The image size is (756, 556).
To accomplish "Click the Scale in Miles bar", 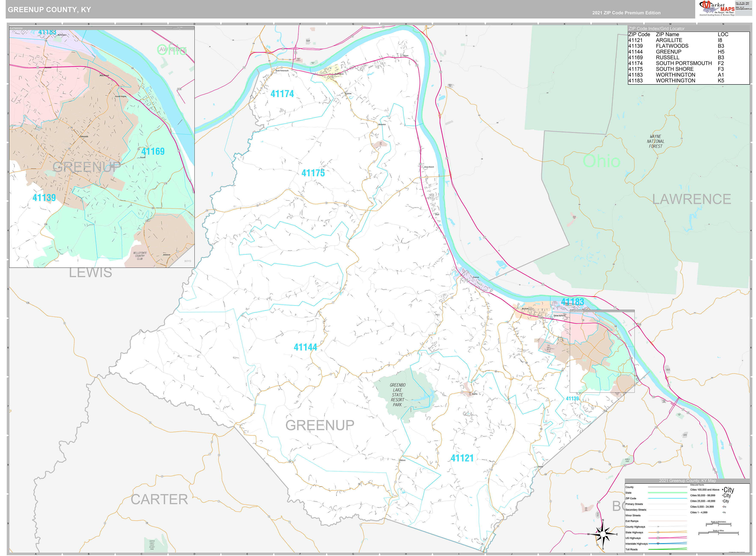I will point(718,533).
